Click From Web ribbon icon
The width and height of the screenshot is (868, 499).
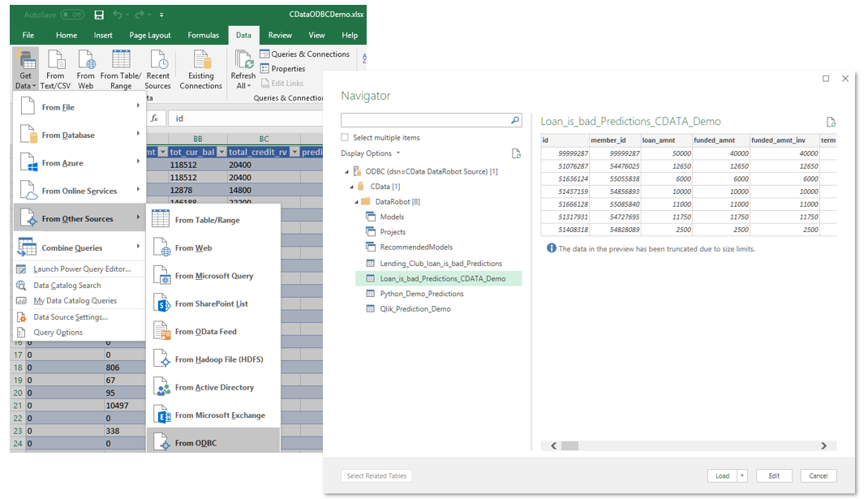coord(86,69)
